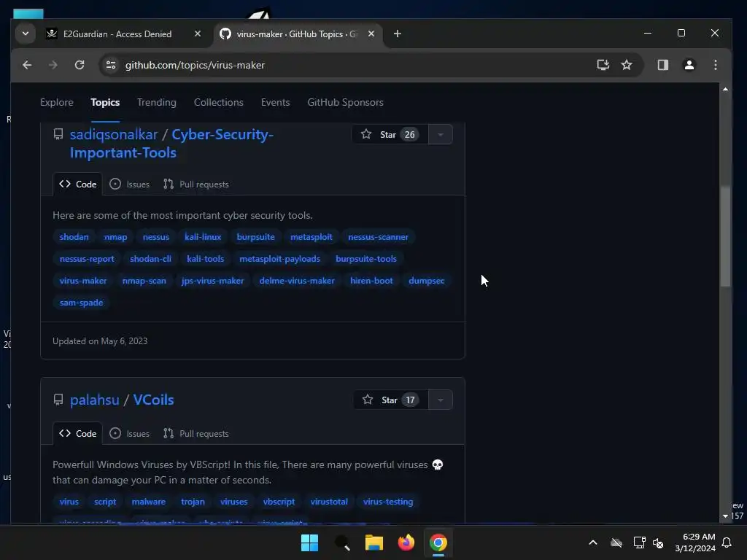Image resolution: width=747 pixels, height=560 pixels.
Task: Open sadiqsonalkar user profile link
Action: coord(113,135)
